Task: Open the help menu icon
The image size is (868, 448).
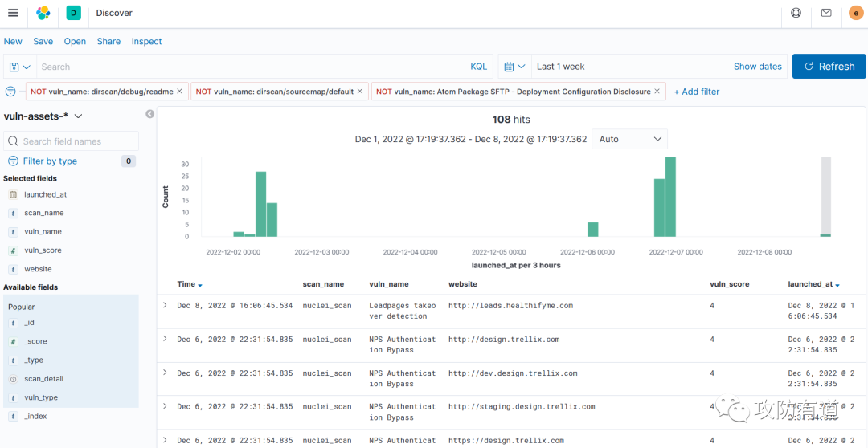Action: [796, 13]
